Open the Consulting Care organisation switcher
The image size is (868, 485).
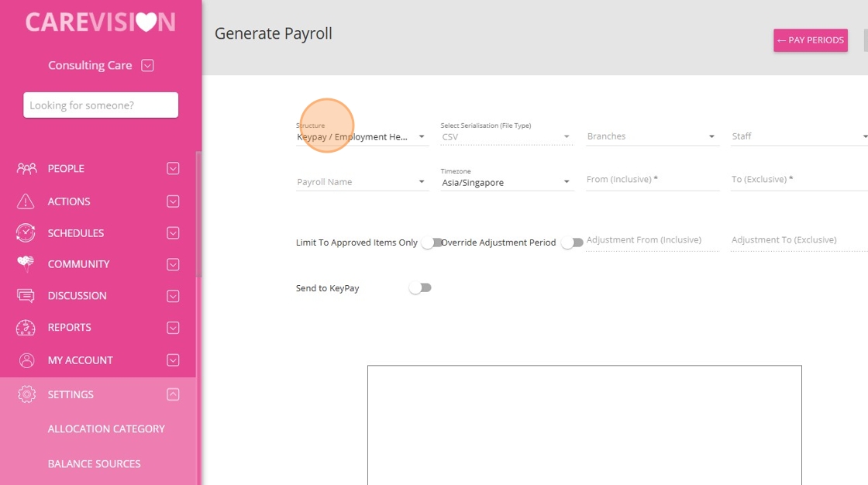(x=147, y=65)
